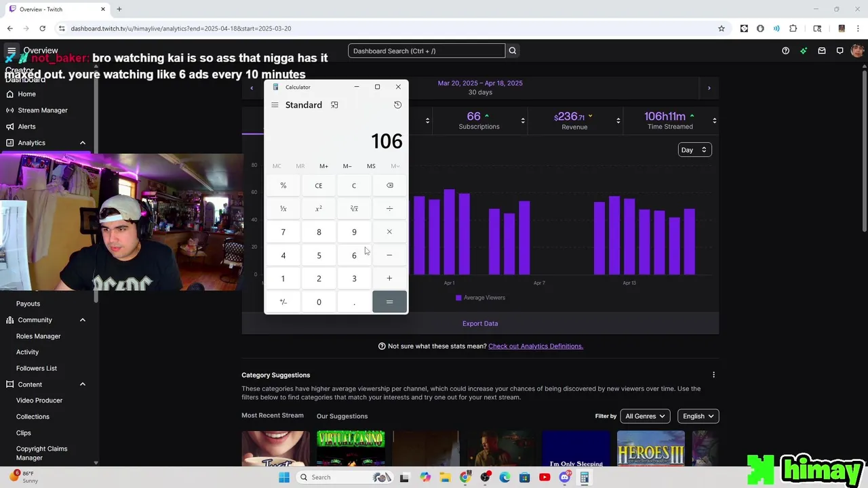Open the whispers chat bubble icon

coord(840,51)
